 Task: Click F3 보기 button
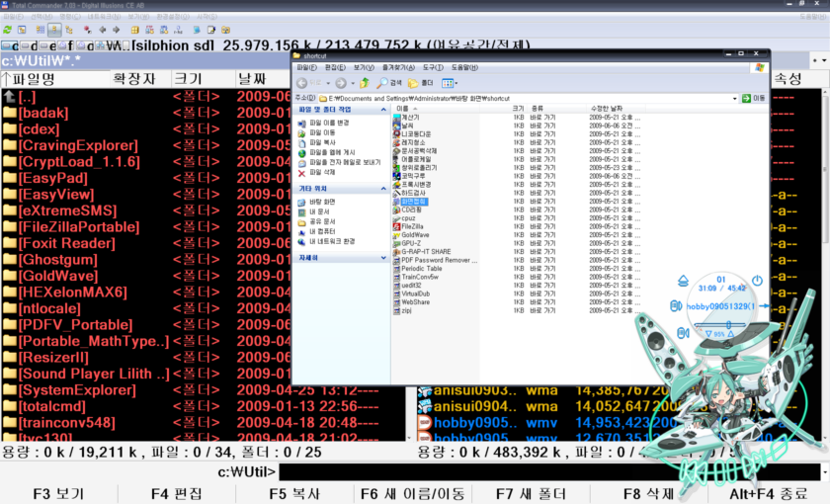(58, 494)
